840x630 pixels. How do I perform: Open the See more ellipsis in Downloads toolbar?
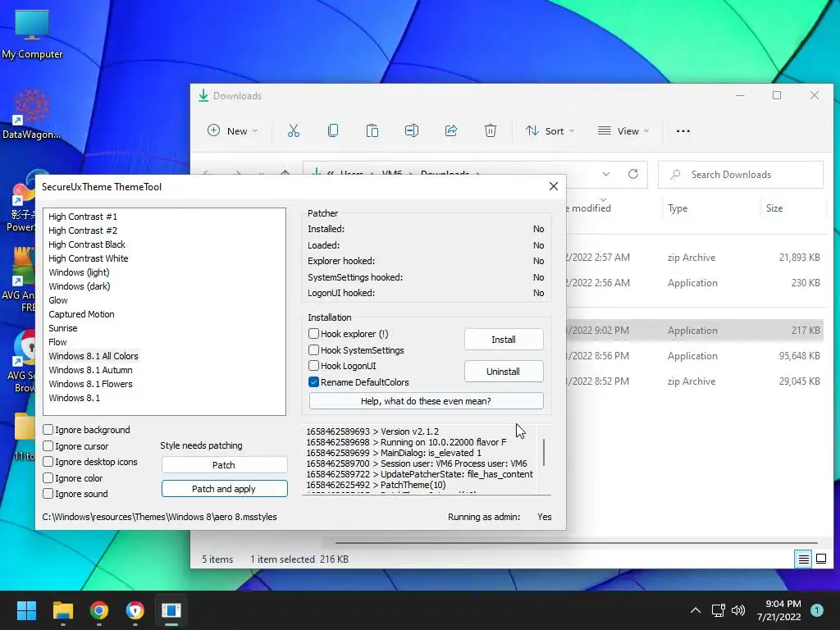coord(683,130)
